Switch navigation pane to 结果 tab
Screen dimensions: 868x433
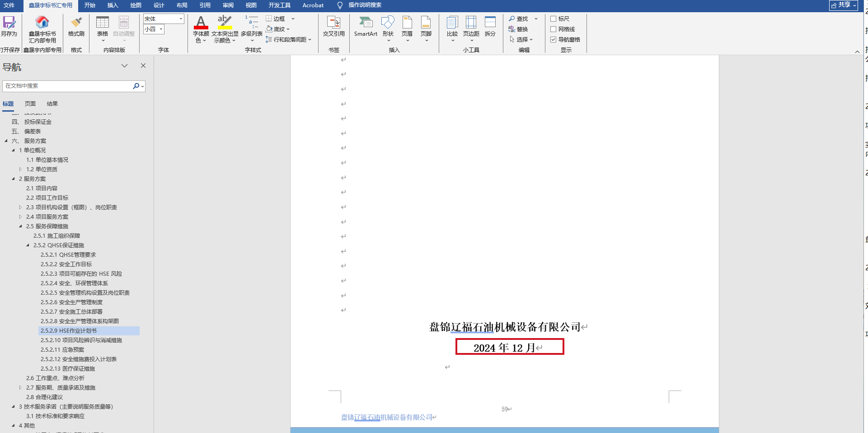(52, 104)
